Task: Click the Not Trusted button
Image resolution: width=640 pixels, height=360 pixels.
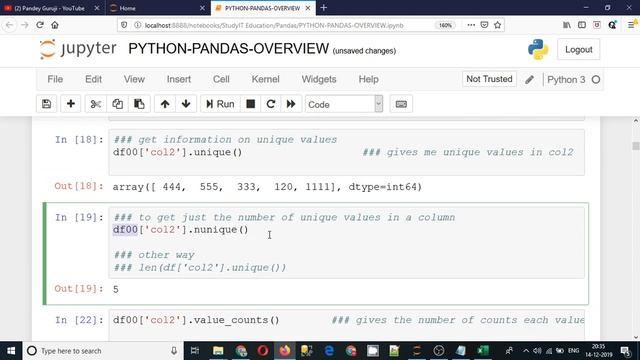Action: coord(489,79)
